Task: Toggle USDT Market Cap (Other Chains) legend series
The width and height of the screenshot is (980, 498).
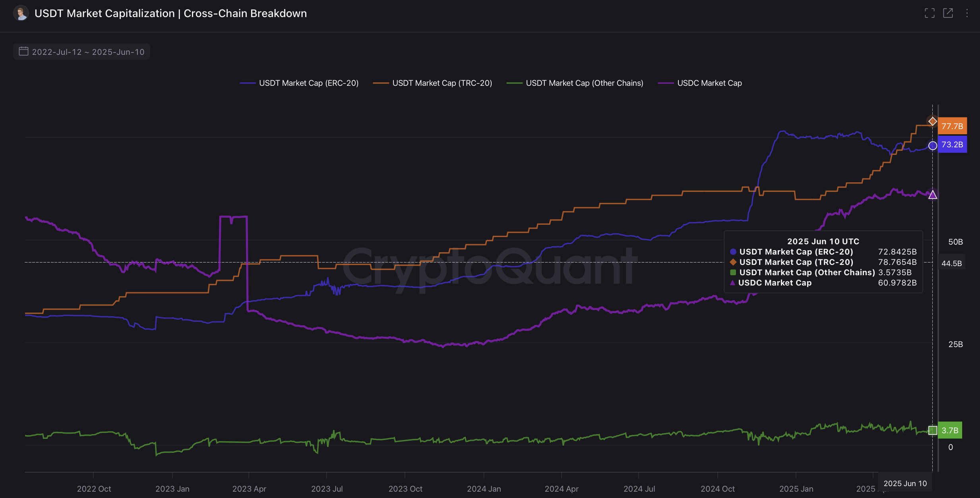Action: coord(575,83)
